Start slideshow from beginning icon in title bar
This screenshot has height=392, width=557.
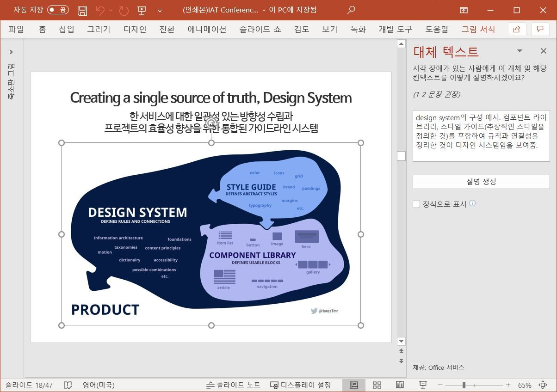click(142, 10)
